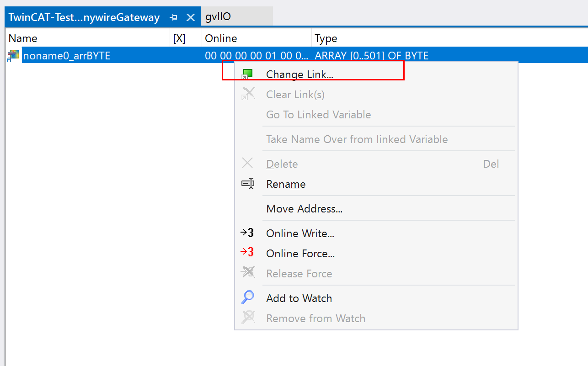
Task: Click the red Online Force arrow icon
Action: pyautogui.click(x=247, y=253)
